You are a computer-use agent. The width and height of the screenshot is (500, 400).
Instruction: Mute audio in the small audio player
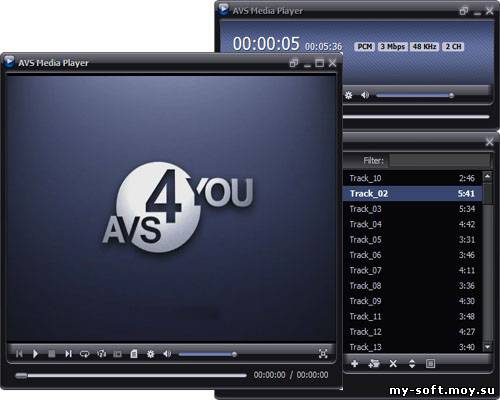(x=365, y=95)
